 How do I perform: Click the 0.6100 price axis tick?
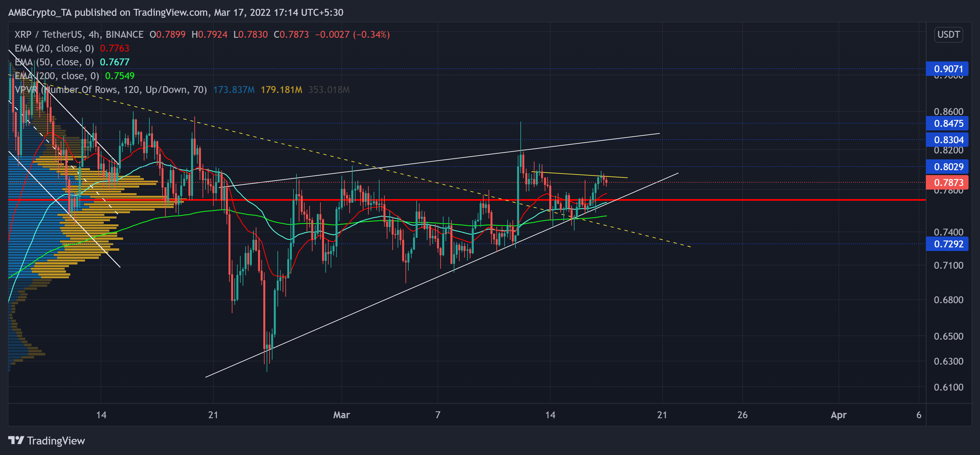[x=948, y=387]
